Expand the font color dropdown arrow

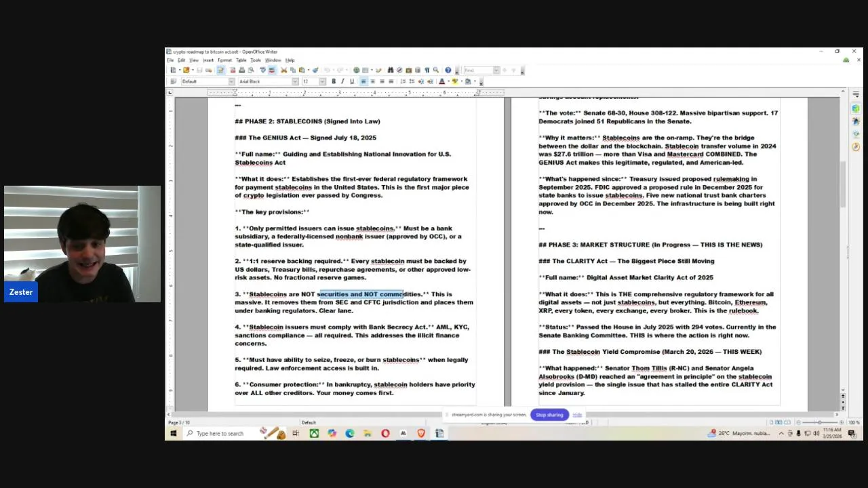[448, 81]
